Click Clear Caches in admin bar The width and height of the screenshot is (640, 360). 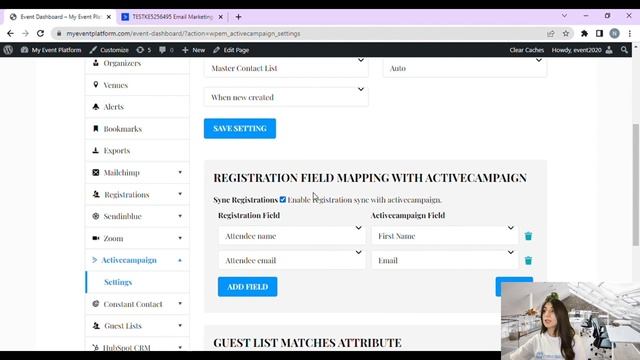click(x=527, y=50)
